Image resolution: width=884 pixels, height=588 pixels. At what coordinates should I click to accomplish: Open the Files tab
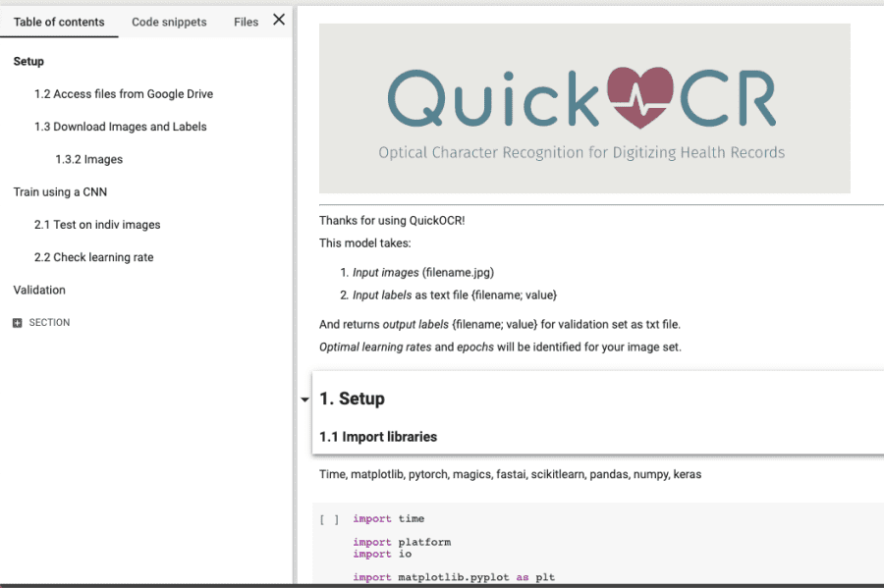pos(246,22)
